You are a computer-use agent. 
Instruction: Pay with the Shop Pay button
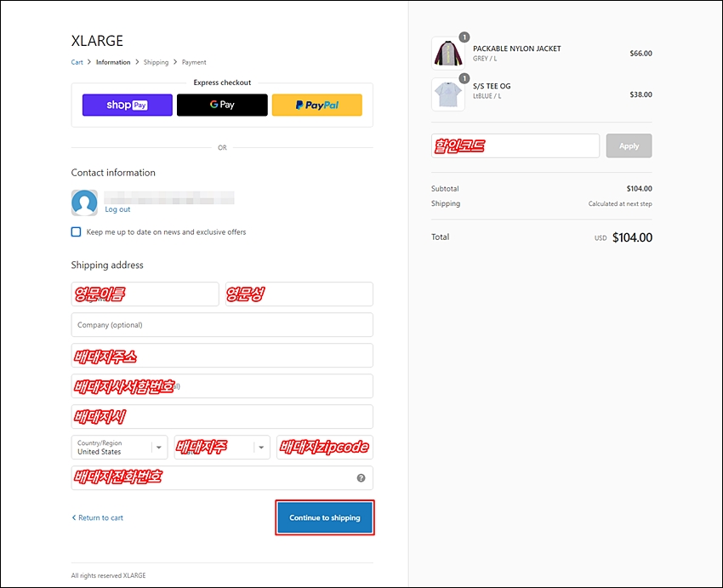pos(128,106)
